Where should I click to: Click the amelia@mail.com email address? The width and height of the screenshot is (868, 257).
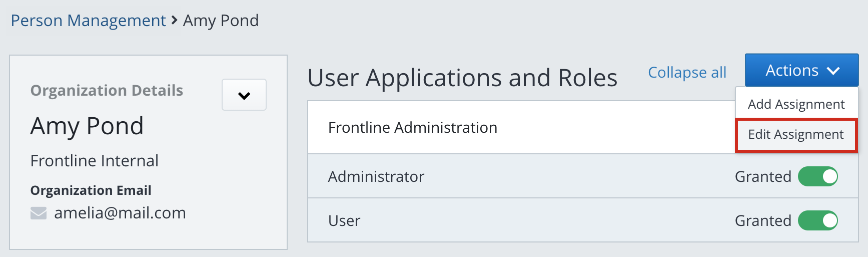click(120, 213)
